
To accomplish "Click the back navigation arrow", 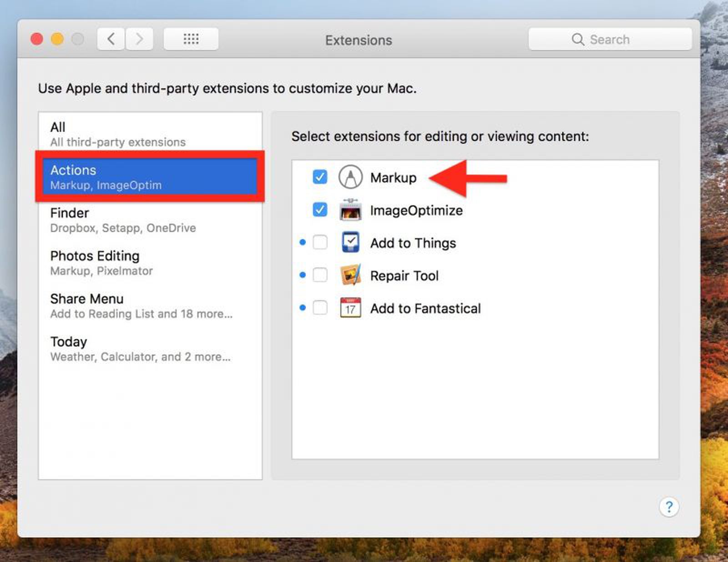I will [111, 39].
